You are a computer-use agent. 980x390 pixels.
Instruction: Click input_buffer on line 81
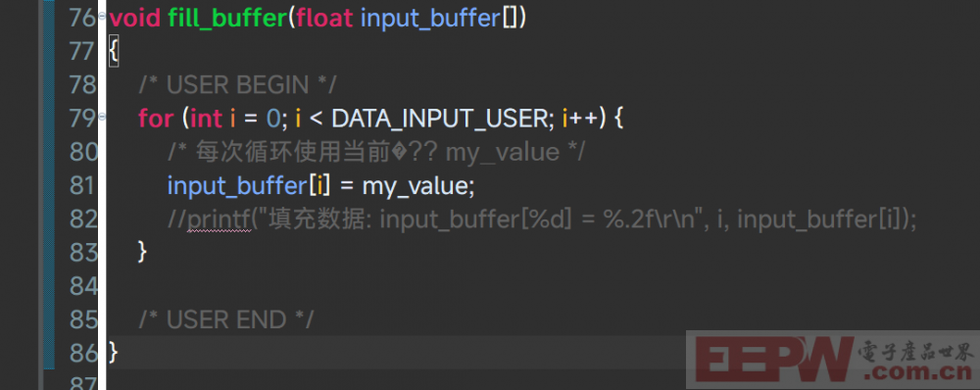[x=238, y=186]
